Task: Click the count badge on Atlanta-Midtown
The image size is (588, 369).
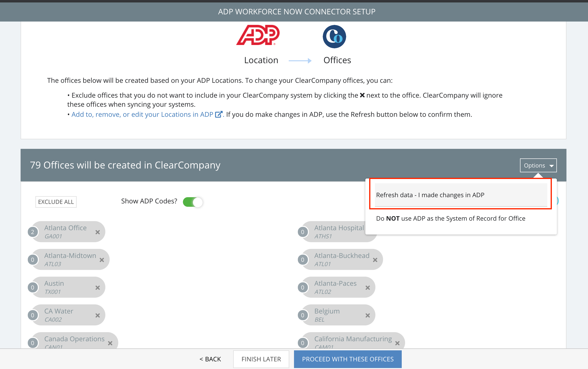Action: pos(33,260)
